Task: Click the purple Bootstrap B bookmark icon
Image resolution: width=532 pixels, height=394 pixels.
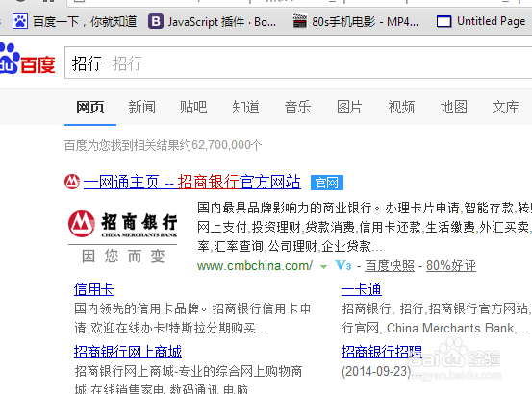Action: pyautogui.click(x=156, y=22)
